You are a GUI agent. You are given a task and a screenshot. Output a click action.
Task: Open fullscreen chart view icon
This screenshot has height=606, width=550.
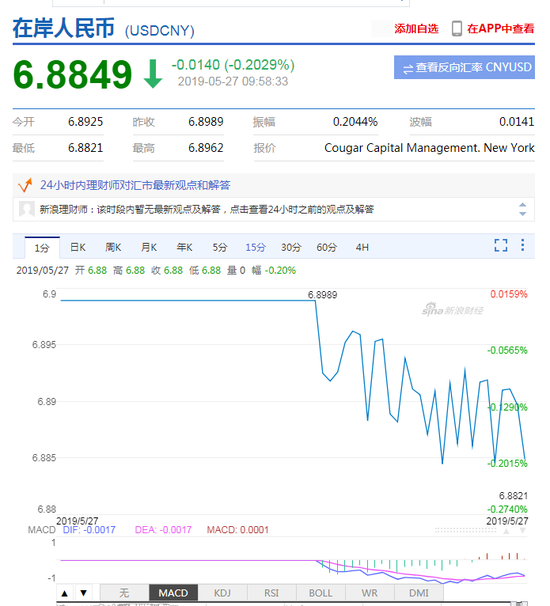click(x=501, y=245)
